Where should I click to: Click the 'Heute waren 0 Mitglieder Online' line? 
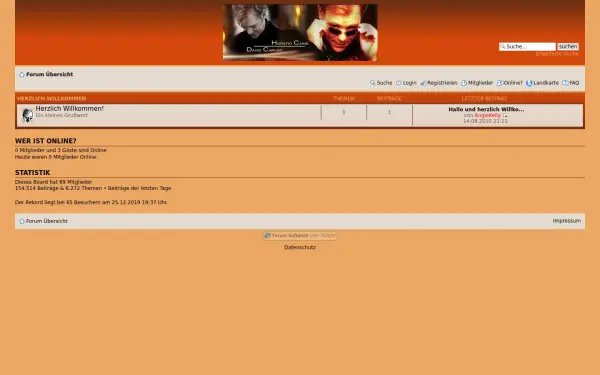point(56,157)
